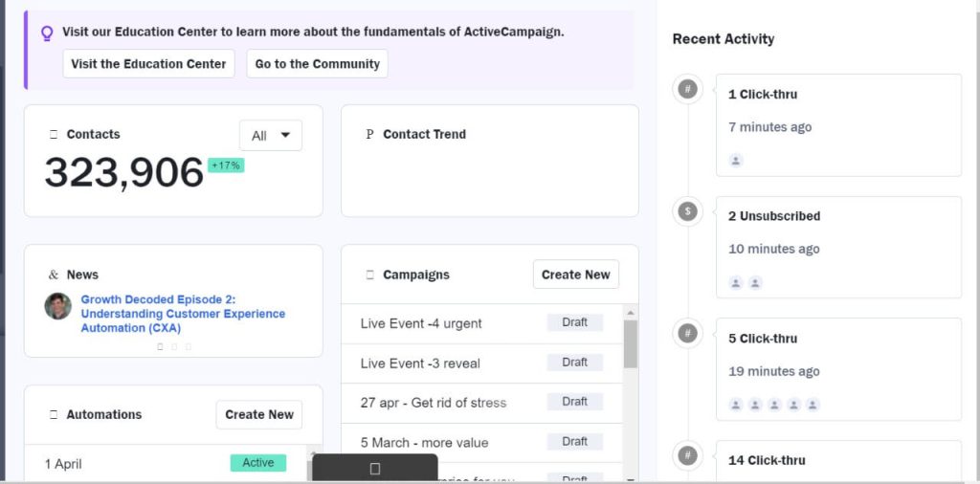Click the dark bottom bar icon
Image resolution: width=980 pixels, height=484 pixels.
[x=375, y=469]
